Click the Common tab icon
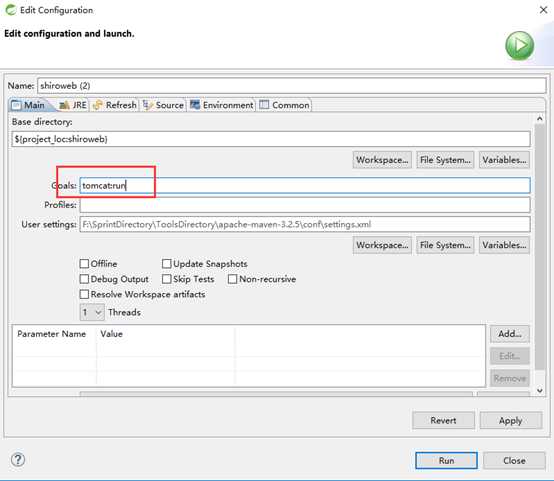Screen dimensions: 554x481 [264, 105]
